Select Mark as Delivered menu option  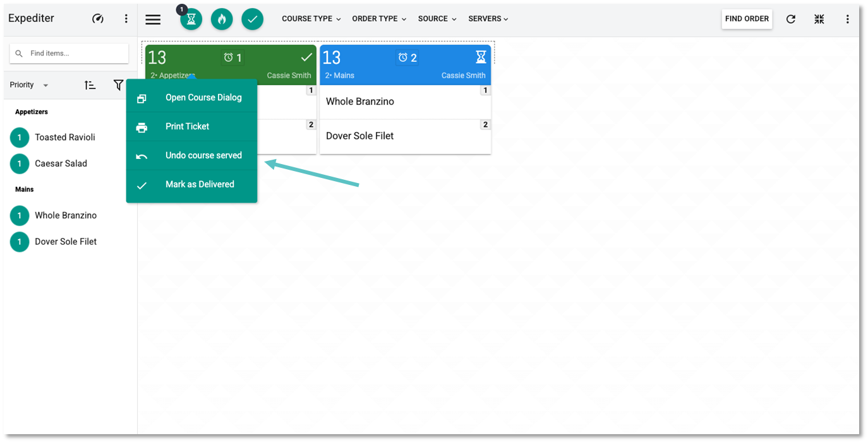(200, 184)
